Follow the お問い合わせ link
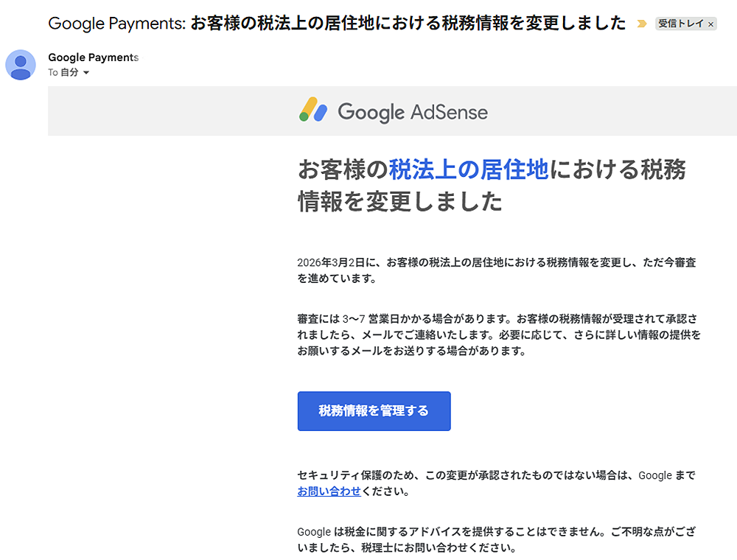The width and height of the screenshot is (737, 560). coord(329,491)
